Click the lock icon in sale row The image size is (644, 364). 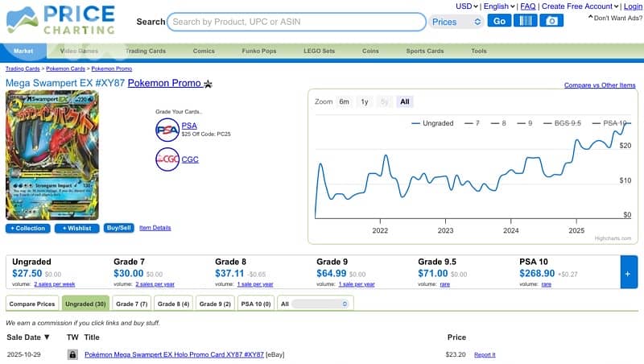[x=72, y=354]
